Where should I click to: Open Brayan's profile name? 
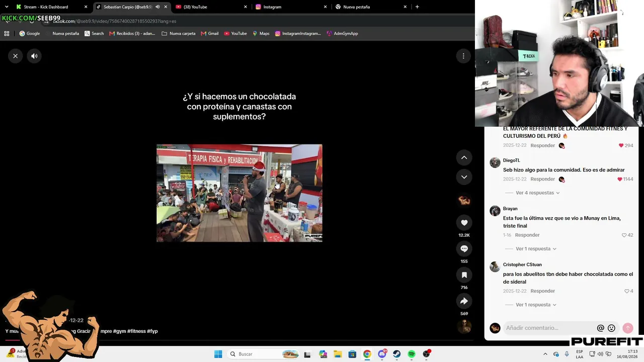point(510,209)
